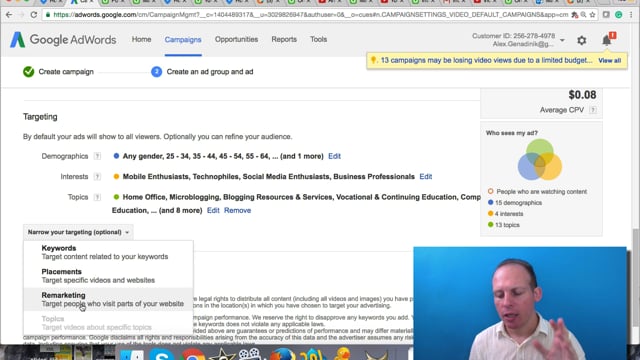Select the Campaigns tab
Screen dimensions: 640x360
coord(183,40)
